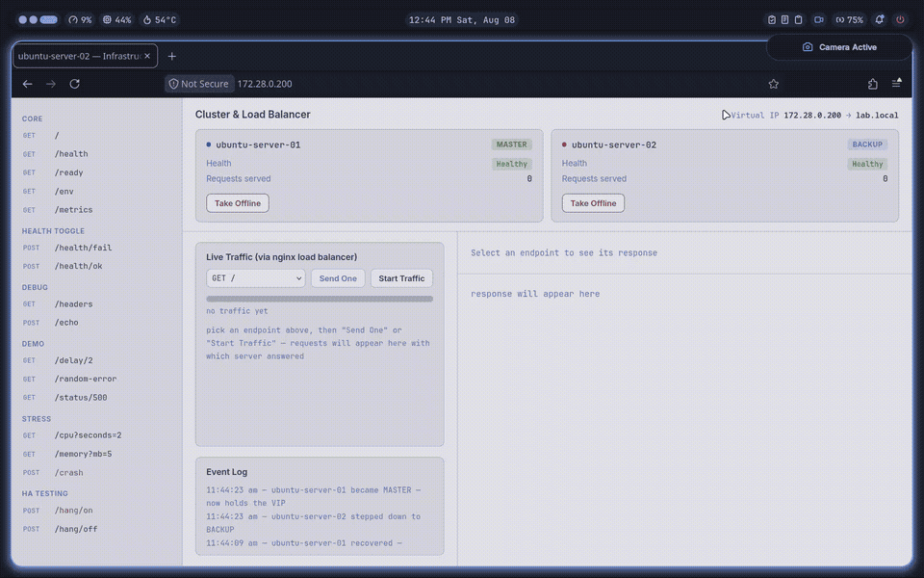Click the battery 75% indicator
This screenshot has width=924, height=578.
point(849,19)
